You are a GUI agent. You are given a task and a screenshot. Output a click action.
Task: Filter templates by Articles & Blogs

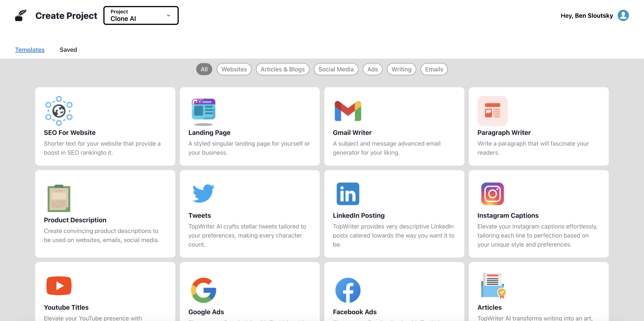[x=282, y=69]
